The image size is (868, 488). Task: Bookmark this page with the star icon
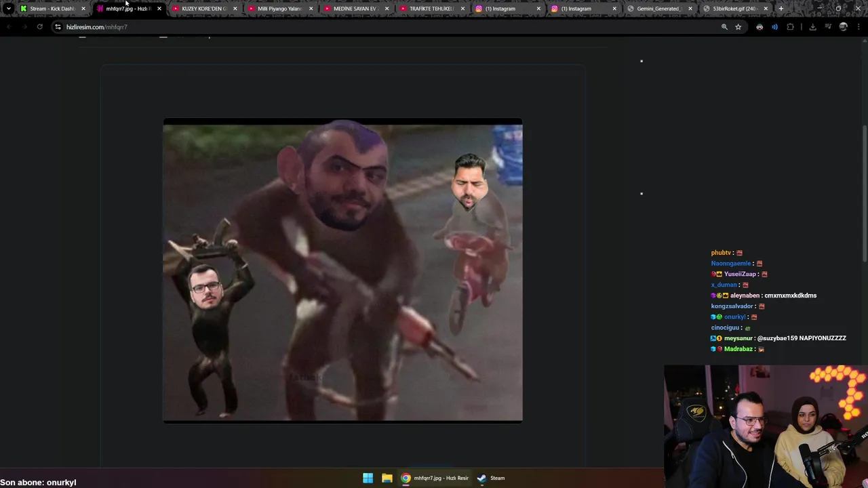coord(738,27)
